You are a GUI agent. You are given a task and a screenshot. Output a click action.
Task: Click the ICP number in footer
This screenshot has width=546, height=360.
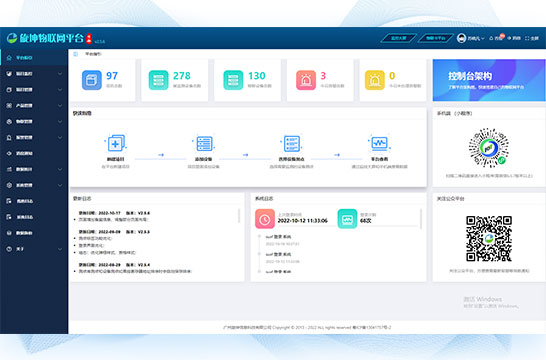[x=372, y=327]
